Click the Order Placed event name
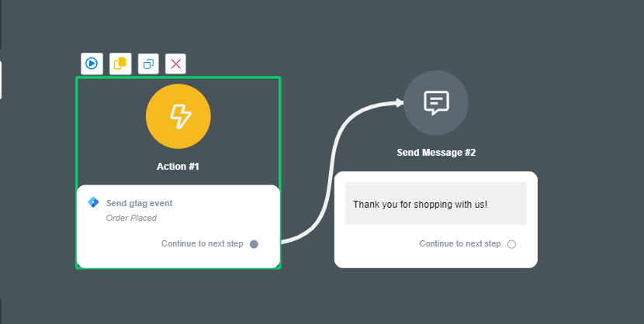 (x=131, y=218)
